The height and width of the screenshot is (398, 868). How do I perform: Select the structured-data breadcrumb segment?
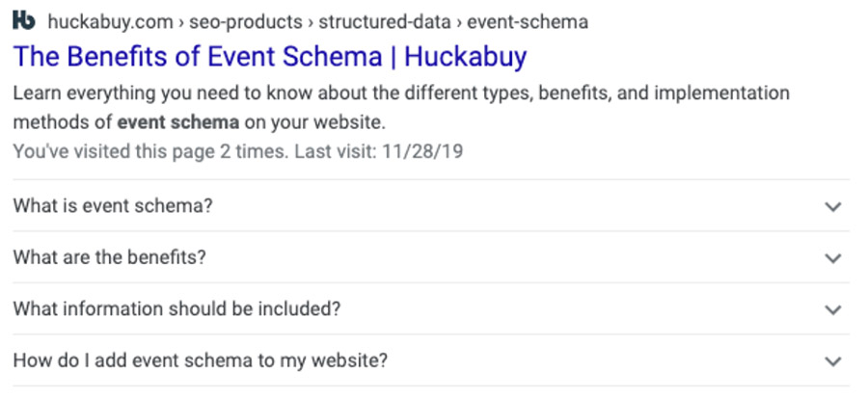[385, 22]
